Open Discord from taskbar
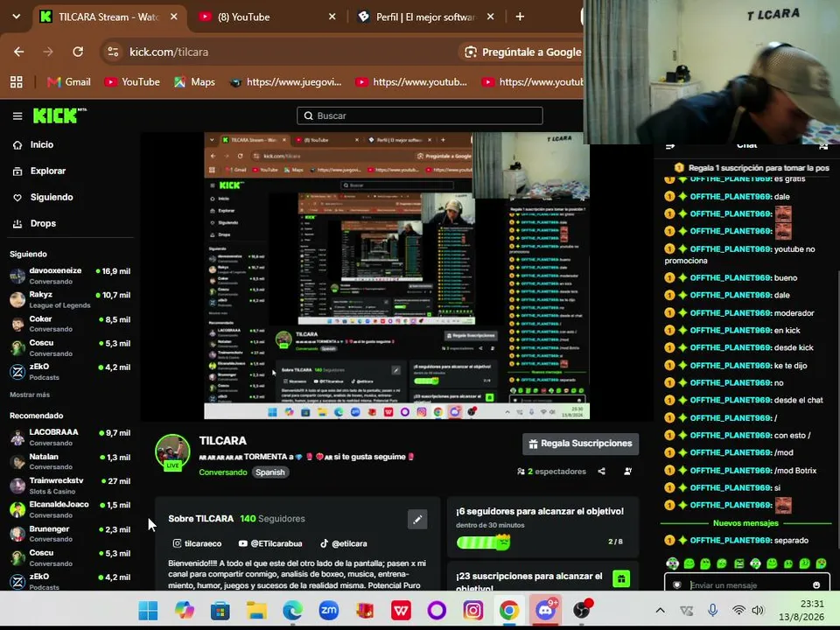 [545, 610]
